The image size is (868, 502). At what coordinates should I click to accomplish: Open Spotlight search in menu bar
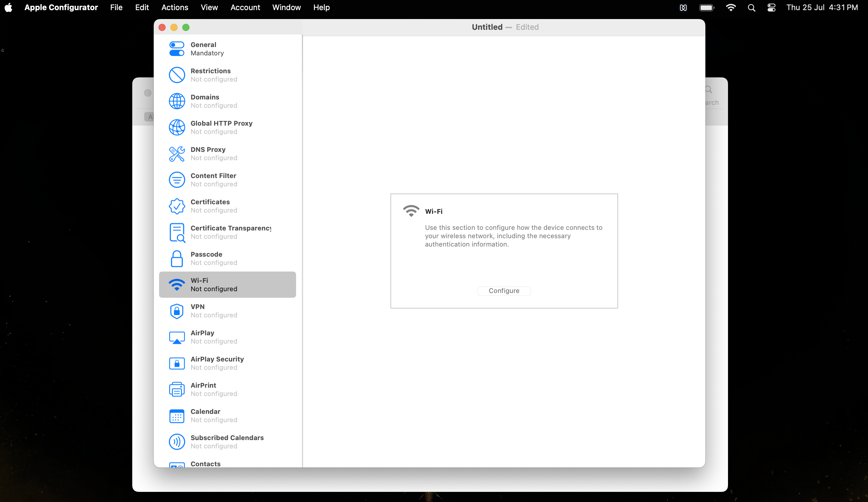tap(752, 7)
